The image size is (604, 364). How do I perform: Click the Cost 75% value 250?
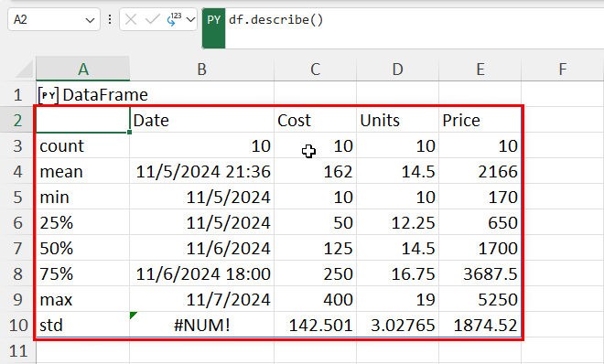click(315, 273)
